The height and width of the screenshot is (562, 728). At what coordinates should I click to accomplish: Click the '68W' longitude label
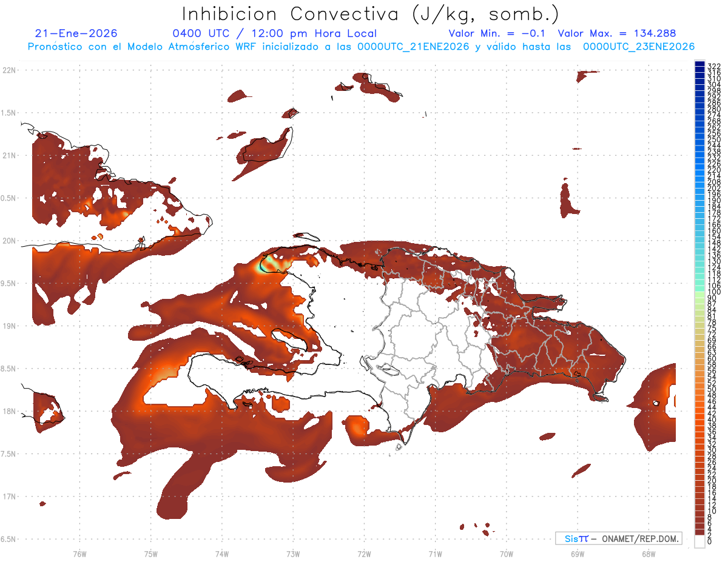(648, 554)
